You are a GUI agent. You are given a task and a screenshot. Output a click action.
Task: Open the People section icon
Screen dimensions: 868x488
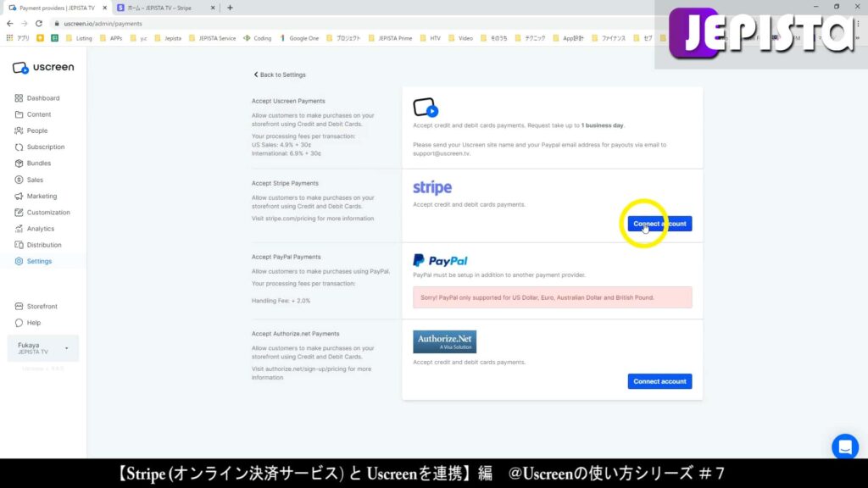coord(19,130)
